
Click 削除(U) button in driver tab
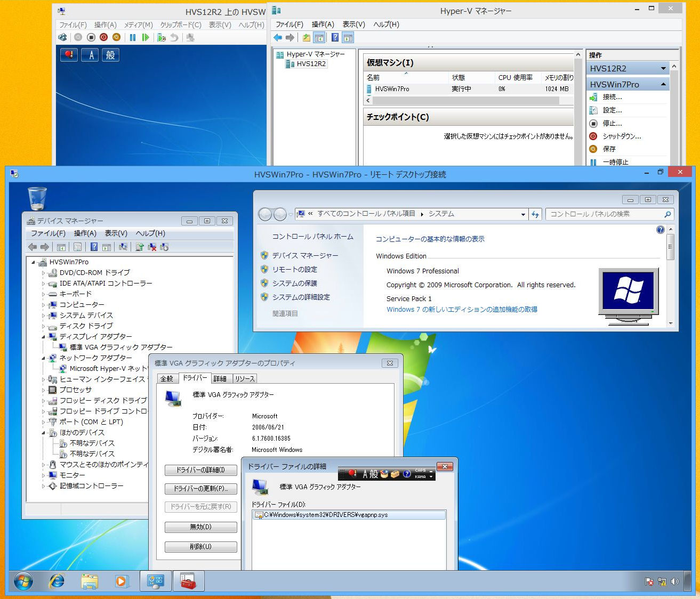coord(201,547)
